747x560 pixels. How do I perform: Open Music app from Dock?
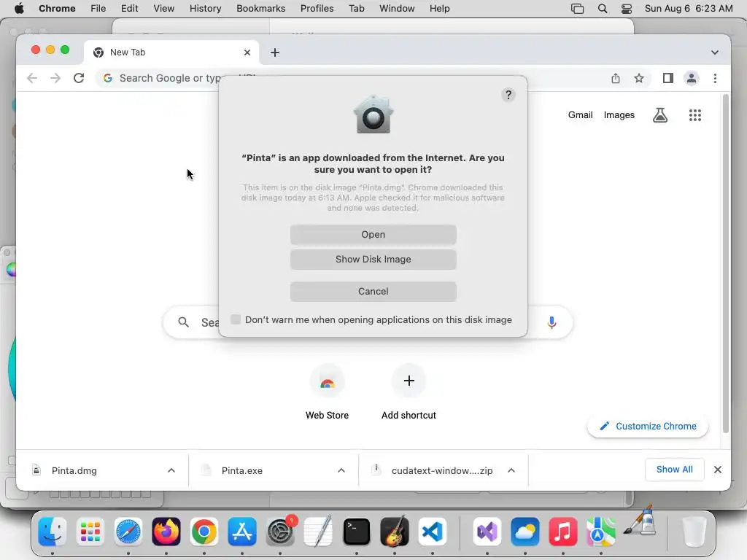[562, 531]
